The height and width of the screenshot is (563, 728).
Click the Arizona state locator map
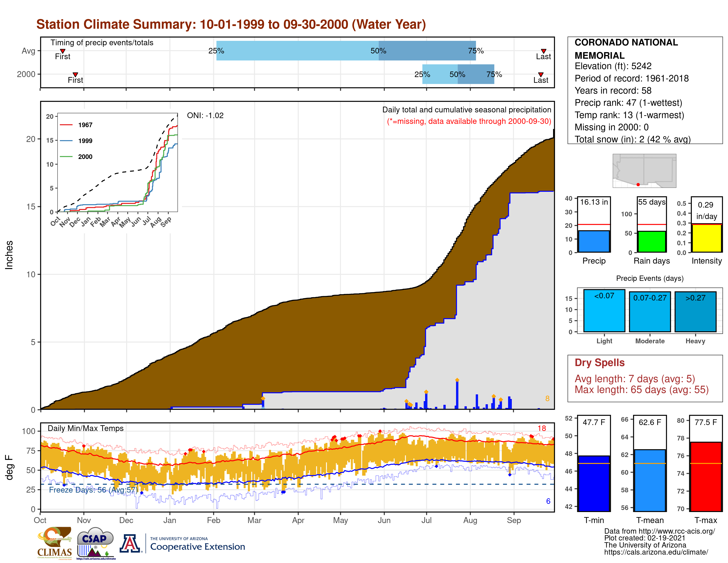pyautogui.click(x=644, y=170)
